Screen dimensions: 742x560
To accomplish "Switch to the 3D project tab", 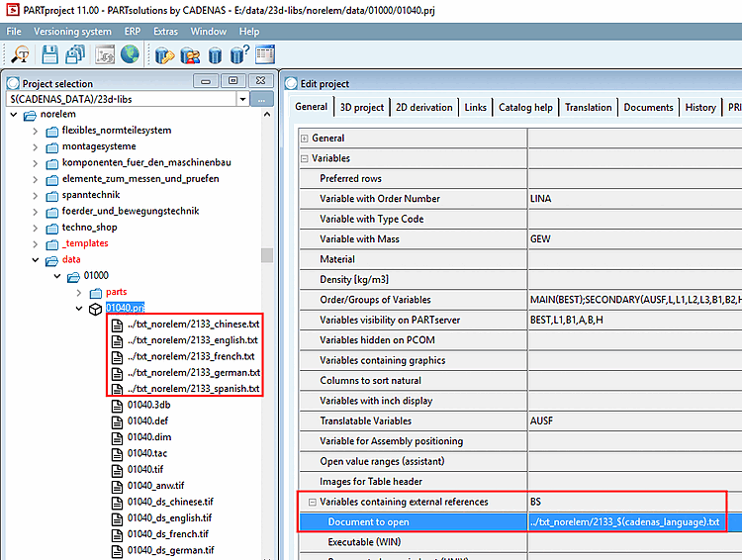I will (x=361, y=108).
